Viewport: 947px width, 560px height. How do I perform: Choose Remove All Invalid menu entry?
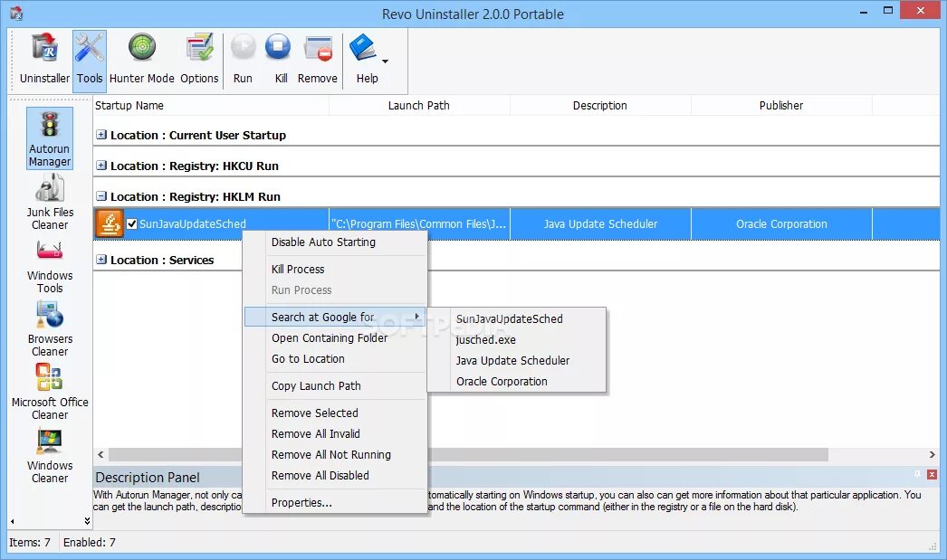335,434
